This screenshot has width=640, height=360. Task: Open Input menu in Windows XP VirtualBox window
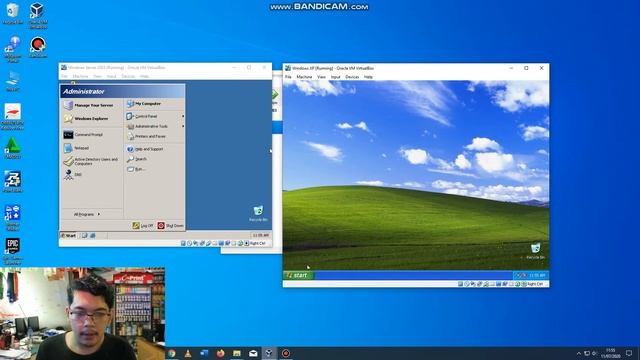[x=336, y=77]
